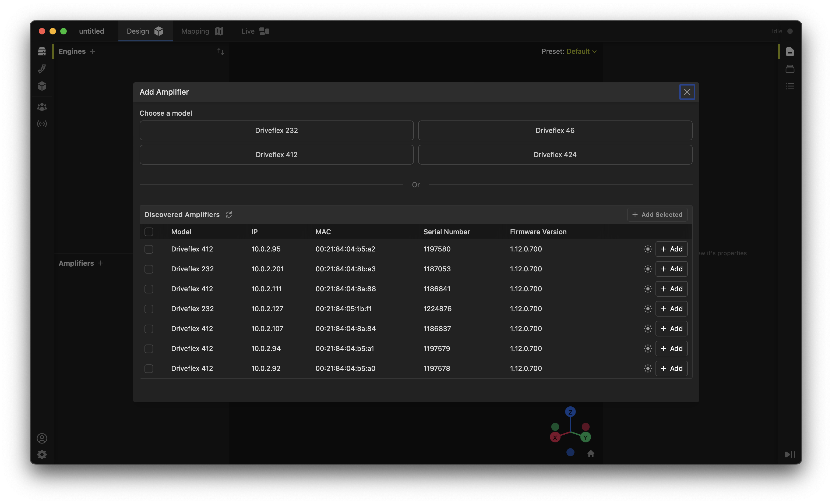Click plus next to Engines header
Screen dimensions: 832x504
93,51
